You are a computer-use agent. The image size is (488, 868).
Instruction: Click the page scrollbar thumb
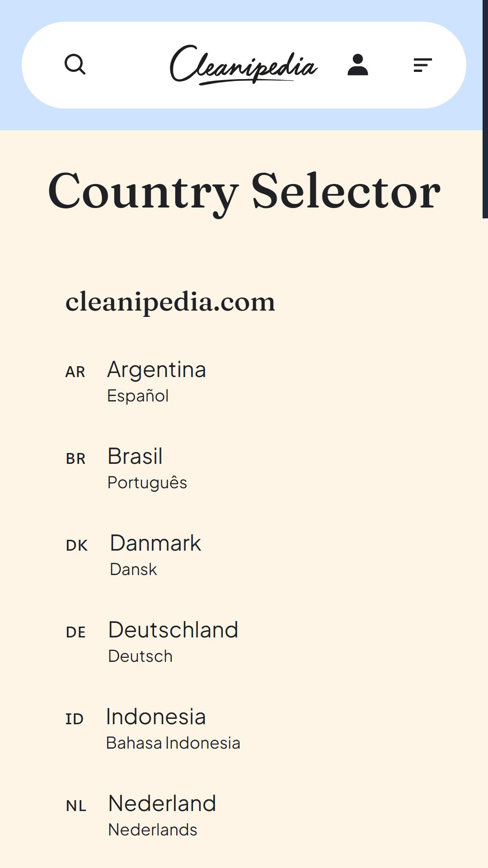(x=485, y=109)
